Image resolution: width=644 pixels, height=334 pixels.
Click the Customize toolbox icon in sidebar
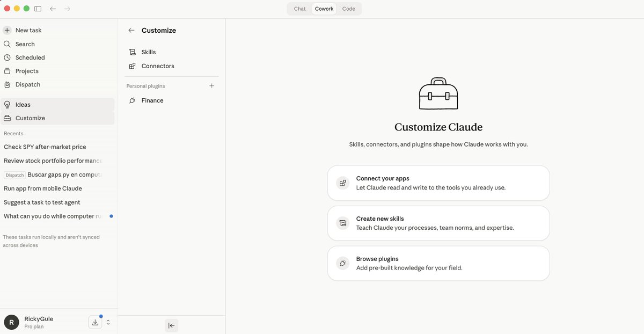7,118
